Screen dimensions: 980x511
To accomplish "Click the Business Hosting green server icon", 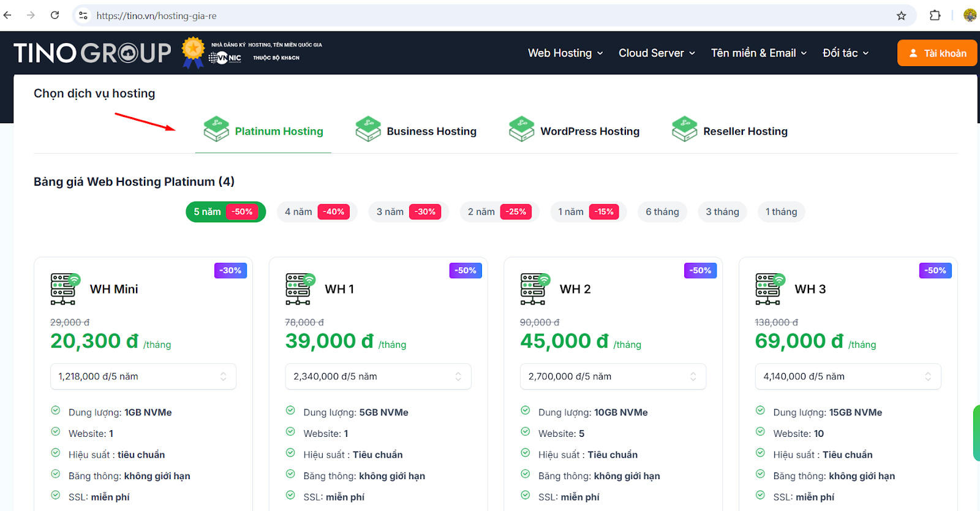I will tap(368, 129).
